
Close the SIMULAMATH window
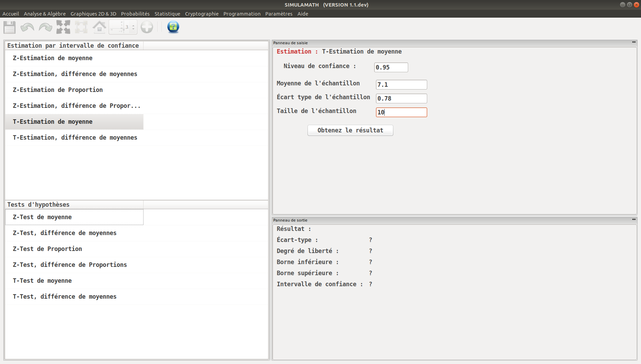click(x=636, y=4)
